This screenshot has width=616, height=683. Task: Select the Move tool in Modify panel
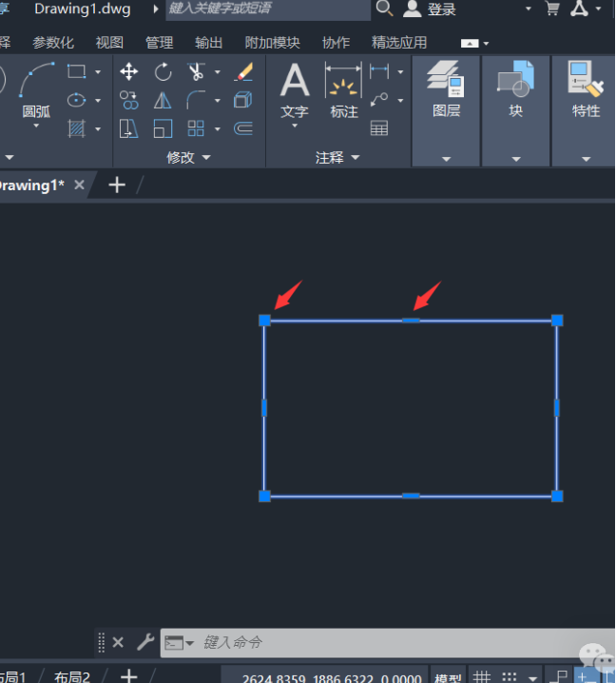[129, 72]
